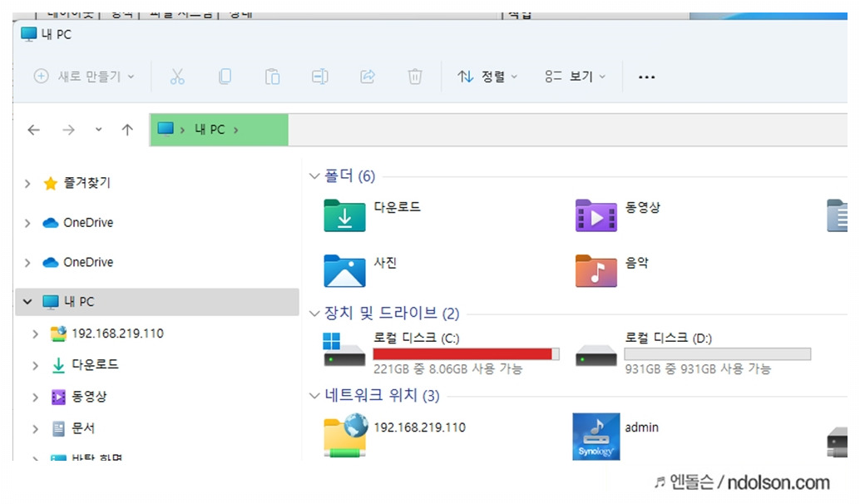This screenshot has height=504, width=860.
Task: Go up one level with up arrow
Action: click(x=127, y=130)
